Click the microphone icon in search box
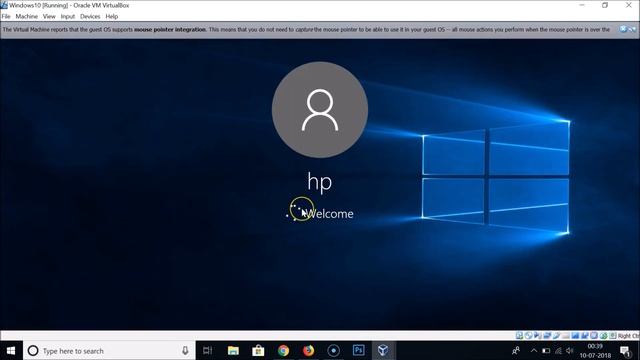Image resolution: width=640 pixels, height=360 pixels. (x=185, y=351)
